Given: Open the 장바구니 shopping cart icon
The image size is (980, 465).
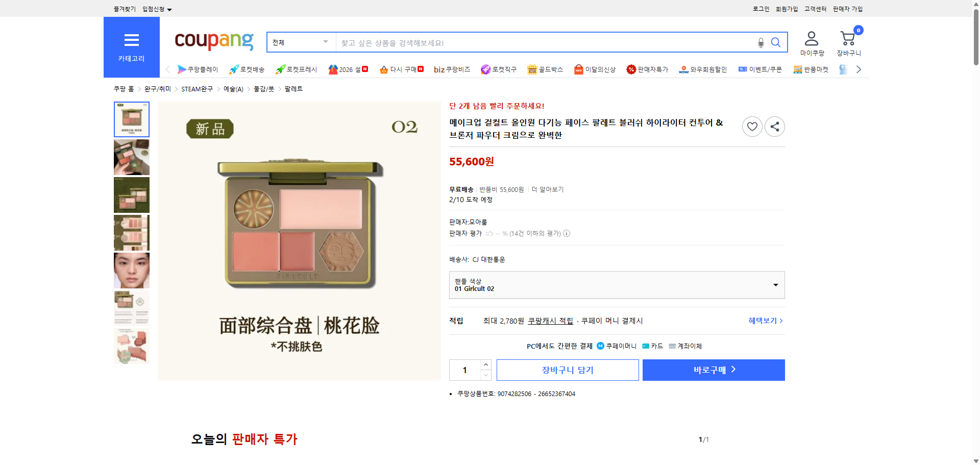Looking at the screenshot, I should (x=848, y=39).
